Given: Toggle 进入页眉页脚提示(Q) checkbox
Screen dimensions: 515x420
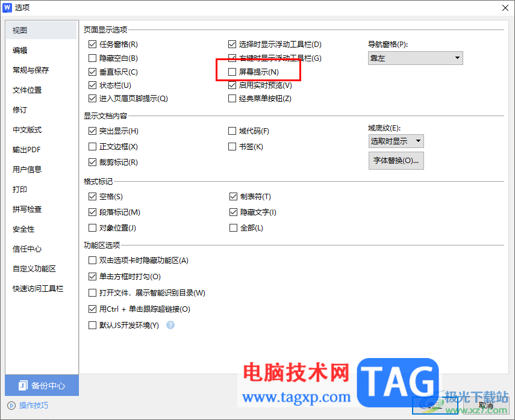Looking at the screenshot, I should (92, 99).
